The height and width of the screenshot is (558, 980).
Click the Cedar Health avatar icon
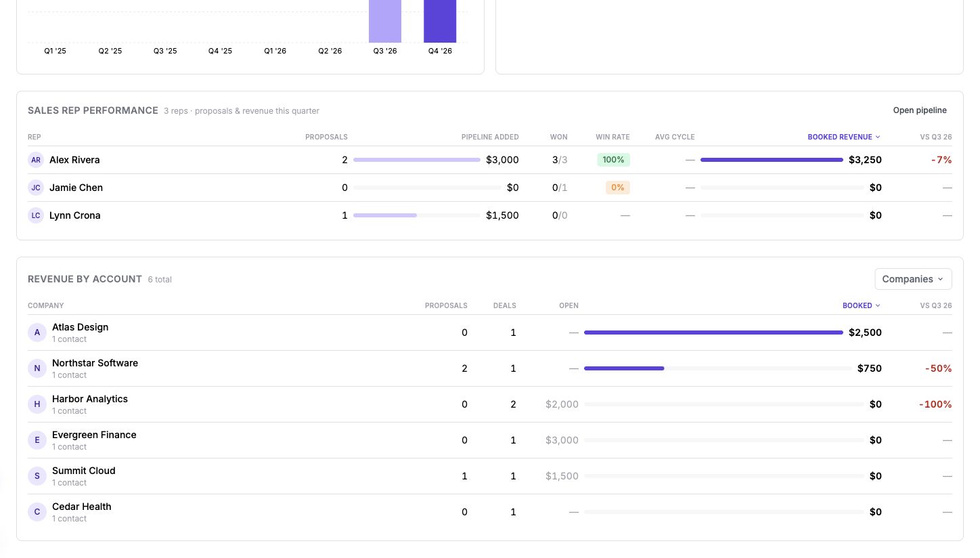coord(37,512)
